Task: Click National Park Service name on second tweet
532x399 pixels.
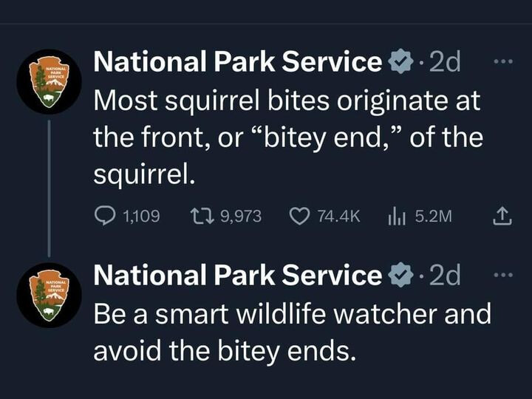Action: pos(236,276)
